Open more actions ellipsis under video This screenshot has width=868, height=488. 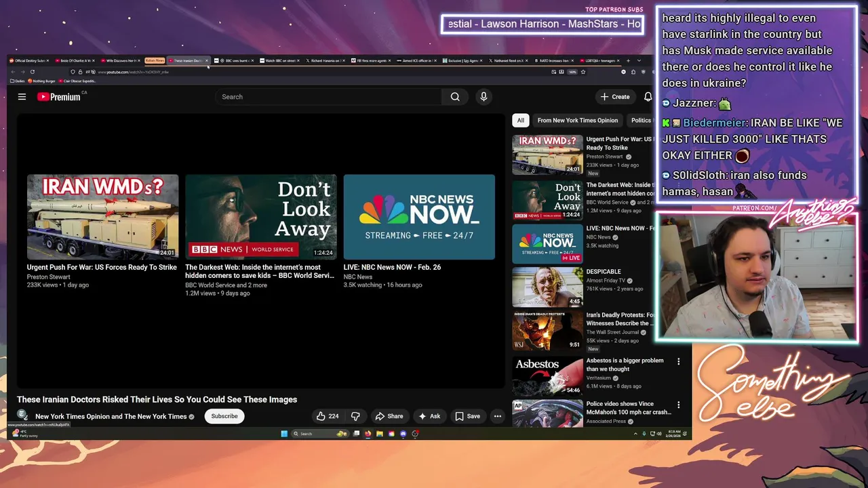pos(498,416)
